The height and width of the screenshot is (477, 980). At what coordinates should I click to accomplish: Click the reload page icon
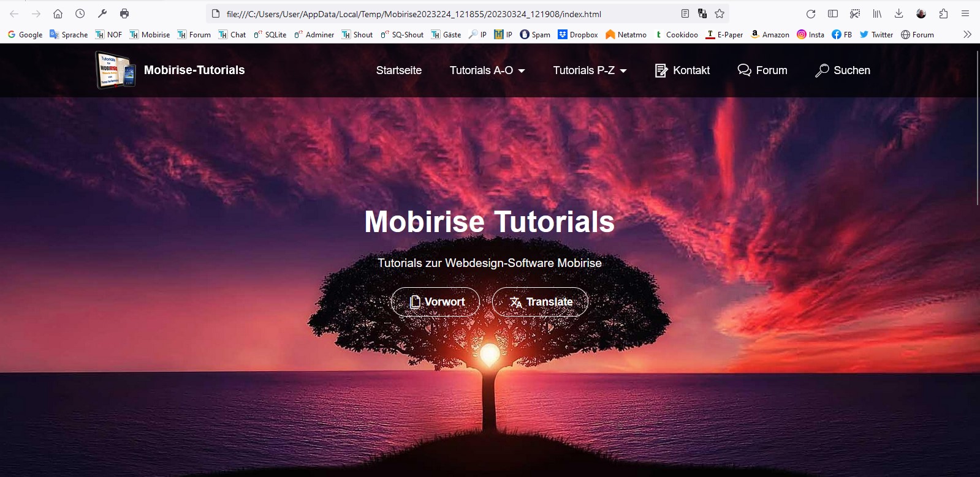810,13
